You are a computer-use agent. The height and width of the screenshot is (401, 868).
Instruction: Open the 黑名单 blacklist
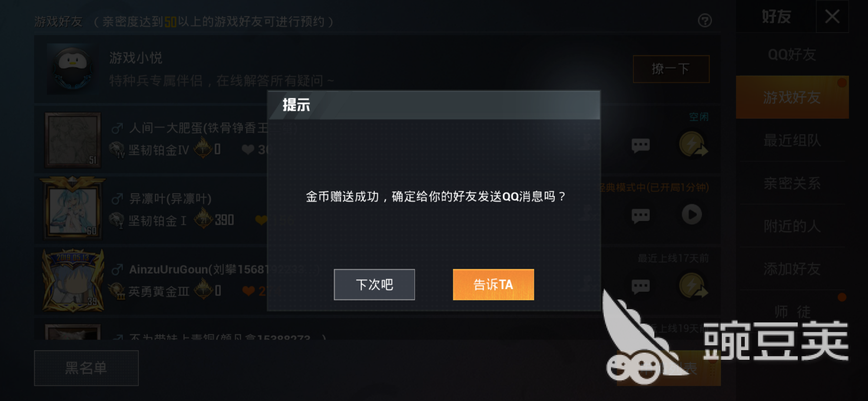click(x=86, y=368)
